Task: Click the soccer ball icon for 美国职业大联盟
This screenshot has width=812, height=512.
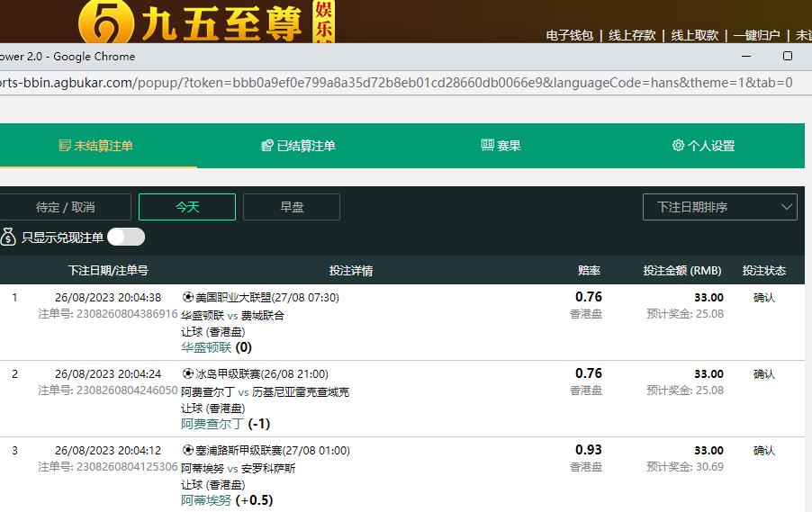Action: pos(187,297)
